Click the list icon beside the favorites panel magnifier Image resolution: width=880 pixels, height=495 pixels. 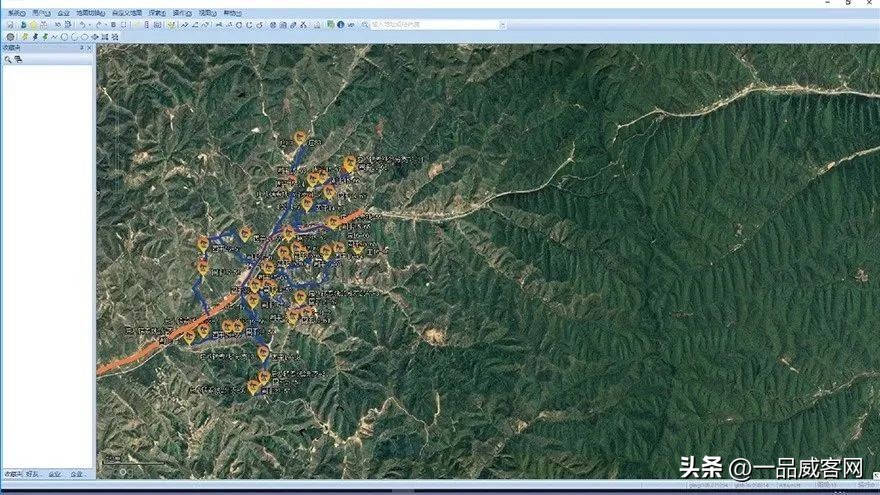click(x=18, y=59)
